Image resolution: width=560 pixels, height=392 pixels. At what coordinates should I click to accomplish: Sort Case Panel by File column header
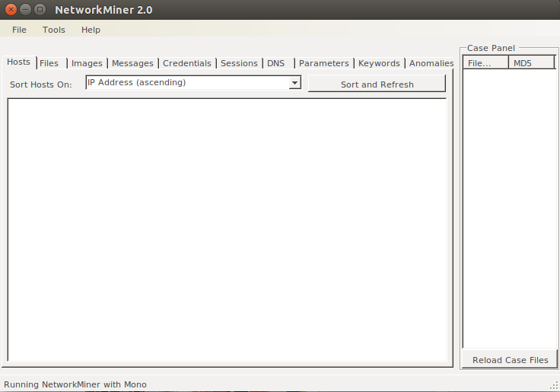(485, 63)
